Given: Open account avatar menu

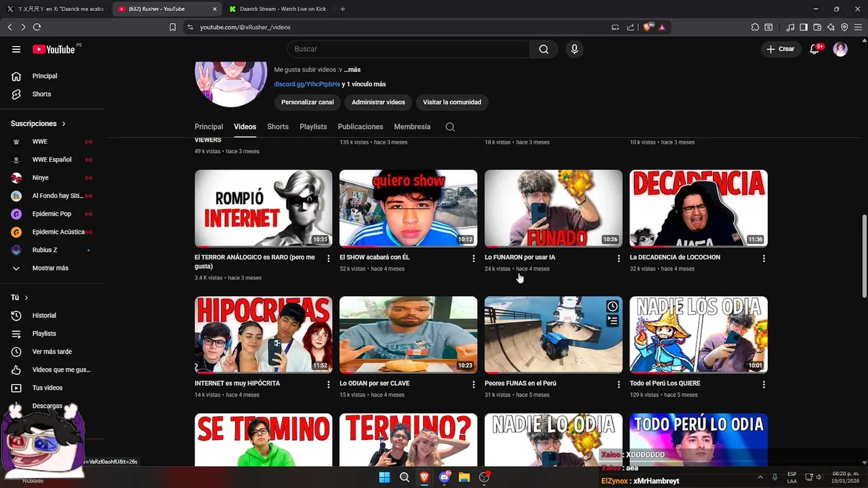Looking at the screenshot, I should [x=840, y=49].
